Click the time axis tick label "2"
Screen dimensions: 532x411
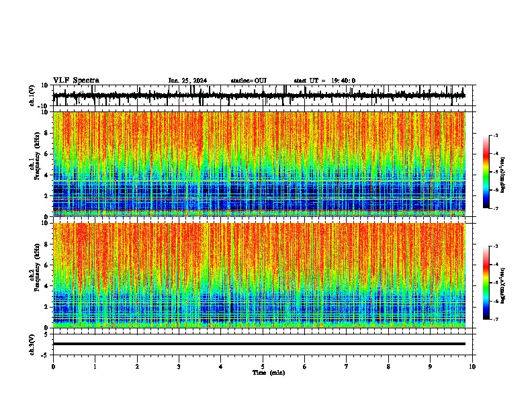pyautogui.click(x=137, y=367)
